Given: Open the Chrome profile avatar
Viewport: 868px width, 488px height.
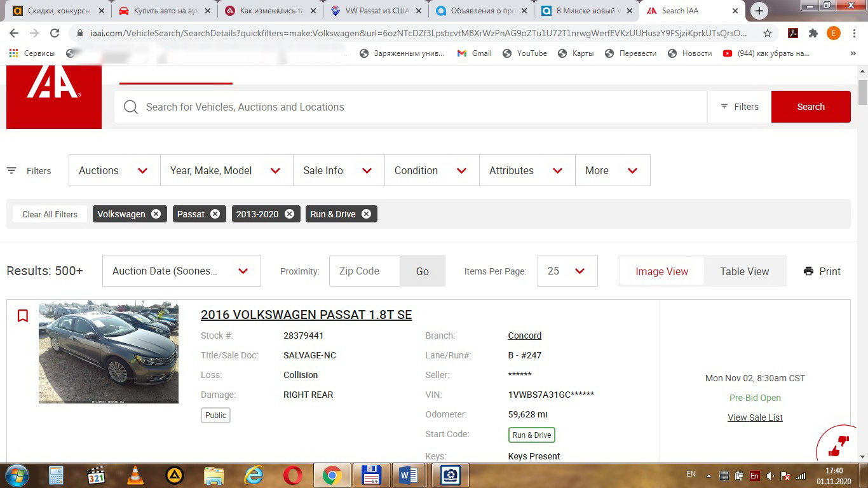Looking at the screenshot, I should click(834, 33).
